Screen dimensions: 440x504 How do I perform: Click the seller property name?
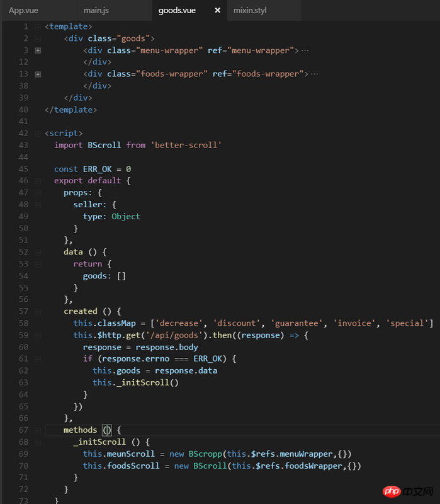pos(87,205)
